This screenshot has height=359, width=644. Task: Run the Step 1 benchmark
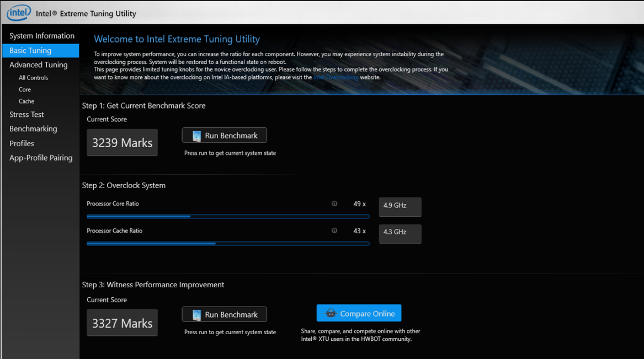[224, 135]
